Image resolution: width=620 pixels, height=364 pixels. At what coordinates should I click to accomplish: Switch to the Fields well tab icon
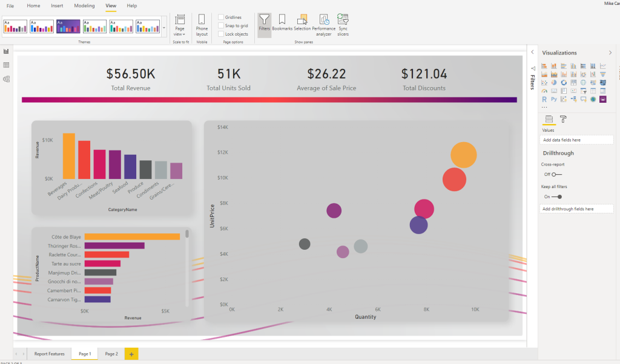[549, 119]
